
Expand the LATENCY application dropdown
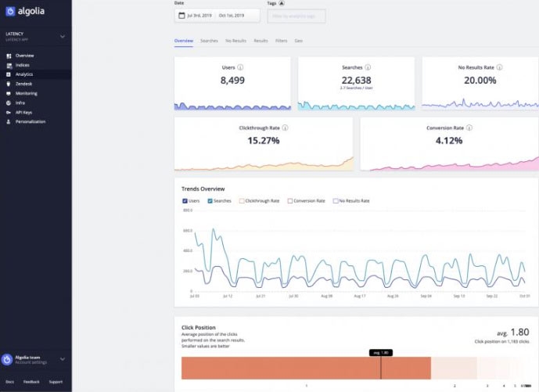point(63,36)
